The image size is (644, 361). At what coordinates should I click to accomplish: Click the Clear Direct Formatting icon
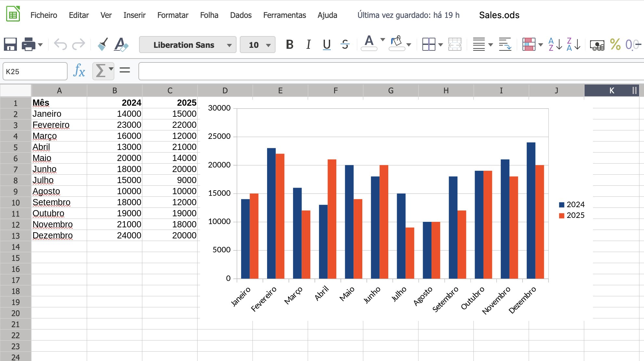pyautogui.click(x=121, y=44)
